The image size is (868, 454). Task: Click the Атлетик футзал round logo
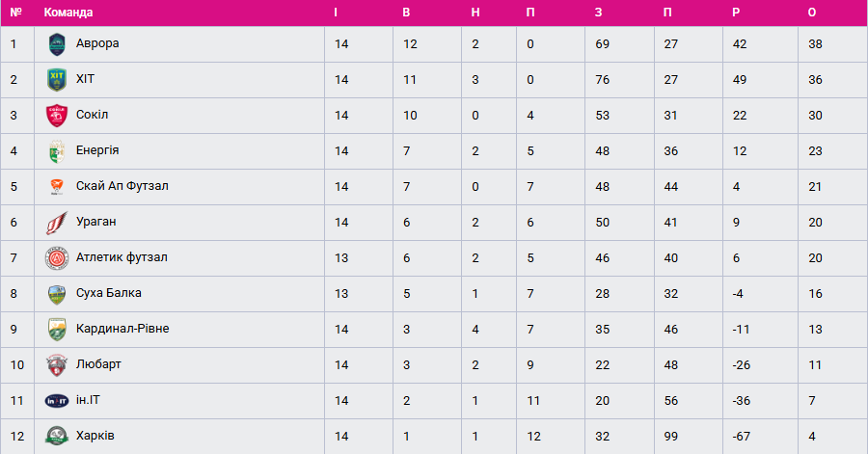(x=56, y=257)
